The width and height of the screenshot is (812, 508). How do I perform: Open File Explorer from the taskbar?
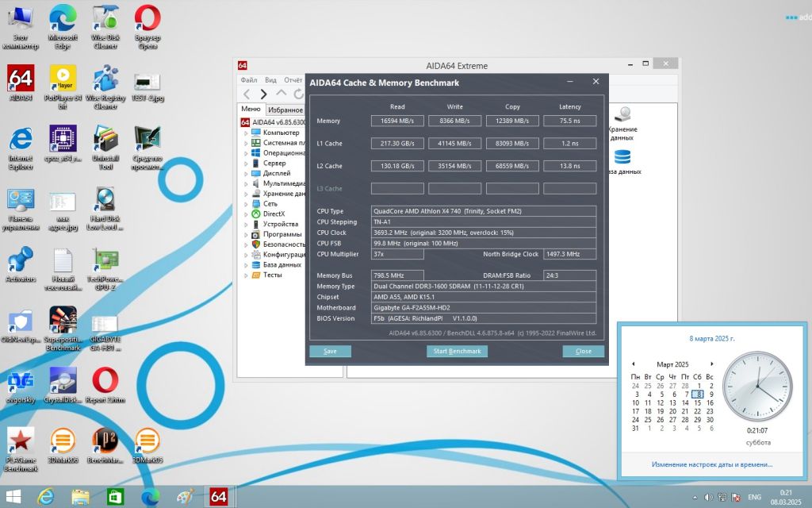[80, 497]
